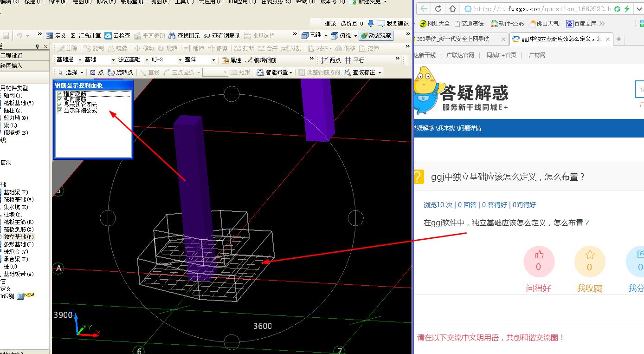Open 查看钢筋量 rebar quantity viewer
The image size is (644, 354).
[222, 35]
